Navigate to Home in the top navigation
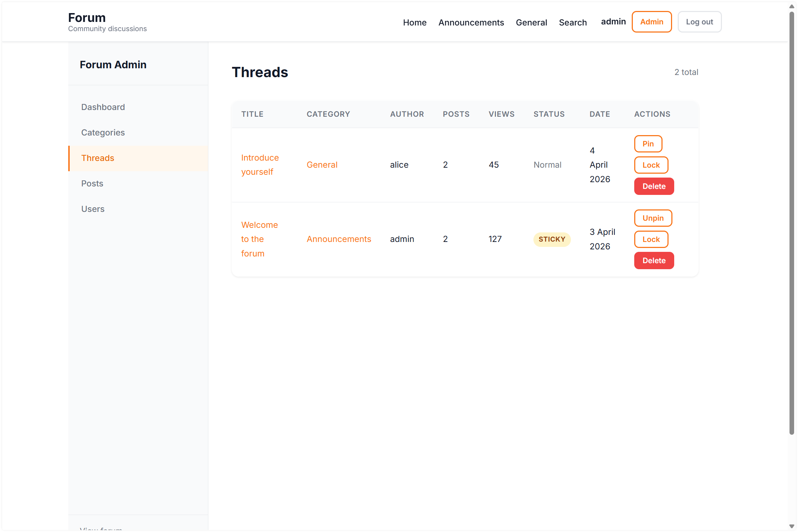Image resolution: width=798 pixels, height=532 pixels. [415, 22]
